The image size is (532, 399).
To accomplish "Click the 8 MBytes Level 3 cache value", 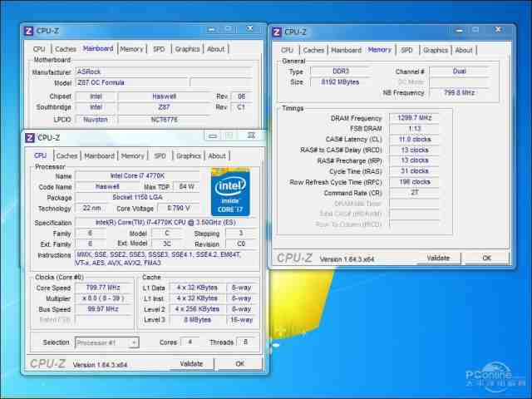I will (x=198, y=319).
